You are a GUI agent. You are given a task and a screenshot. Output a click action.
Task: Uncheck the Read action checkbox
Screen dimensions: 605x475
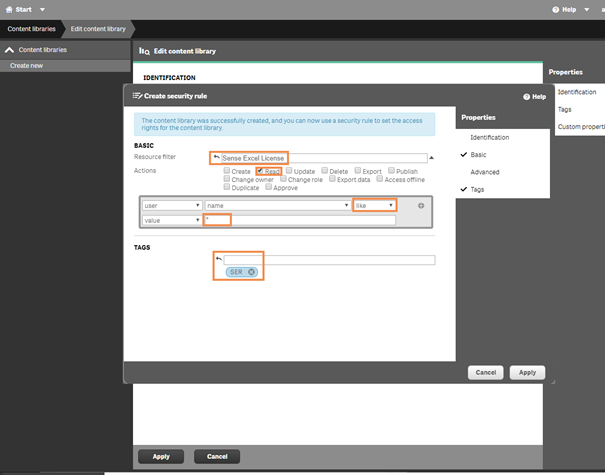[x=260, y=171]
